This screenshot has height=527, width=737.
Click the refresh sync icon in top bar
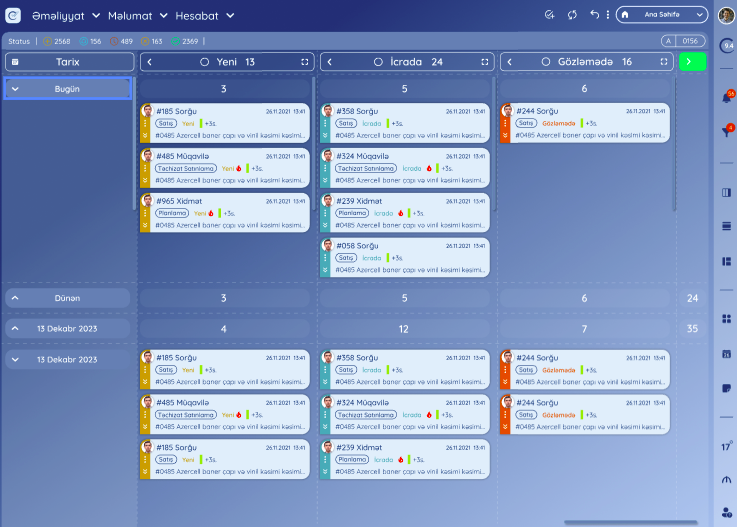coord(572,15)
